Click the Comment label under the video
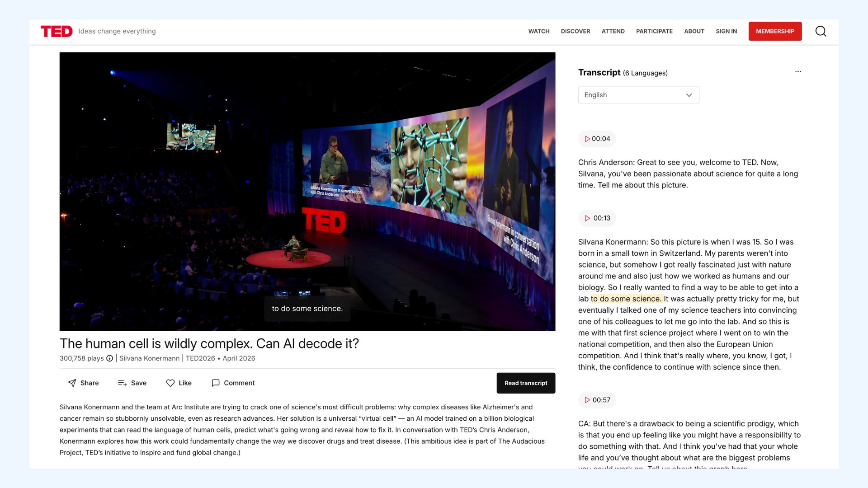The image size is (868, 488). (x=239, y=383)
